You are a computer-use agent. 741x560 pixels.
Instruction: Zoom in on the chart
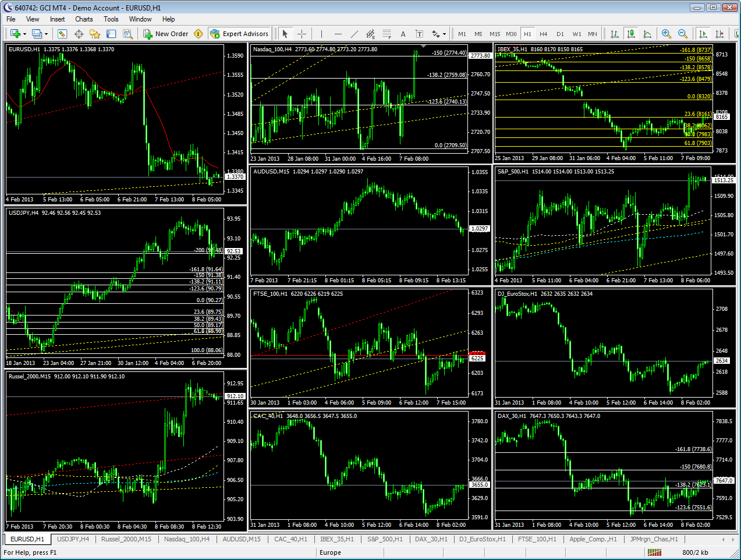coord(666,34)
